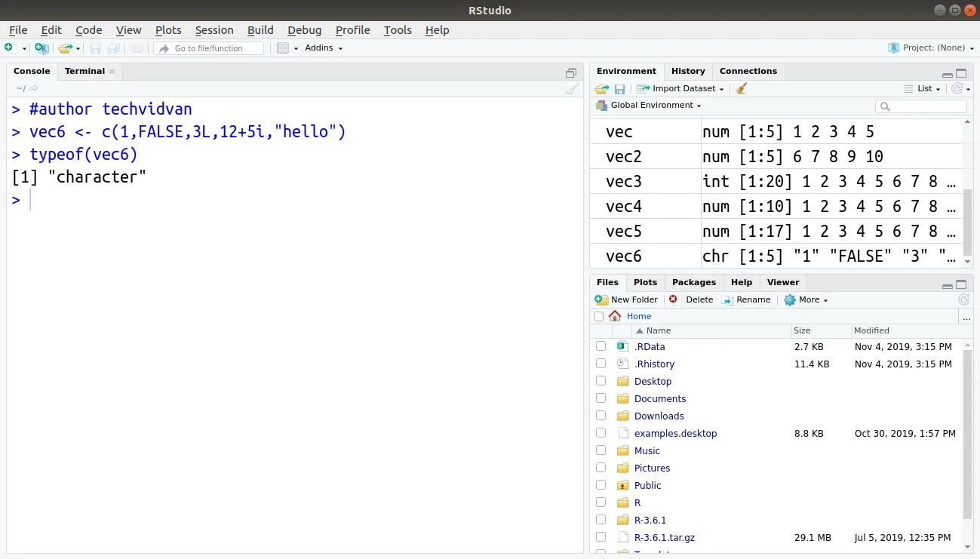
Task: Save the workspace from the Environment pane
Action: [619, 88]
